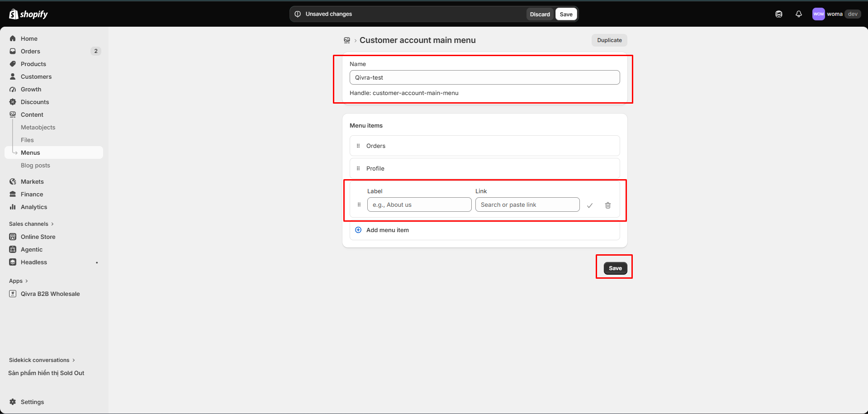Focus the Label input field
The height and width of the screenshot is (414, 868).
tap(419, 205)
